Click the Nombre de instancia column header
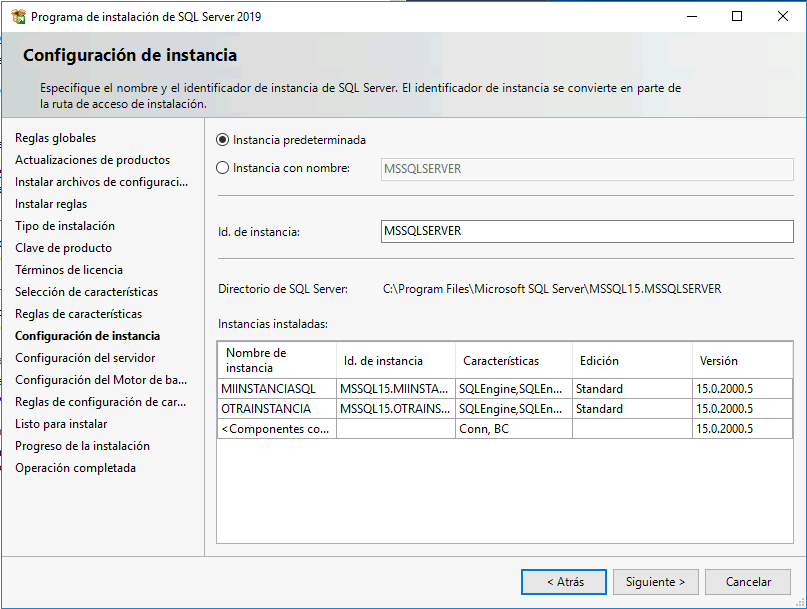This screenshot has width=807, height=609. [x=277, y=360]
